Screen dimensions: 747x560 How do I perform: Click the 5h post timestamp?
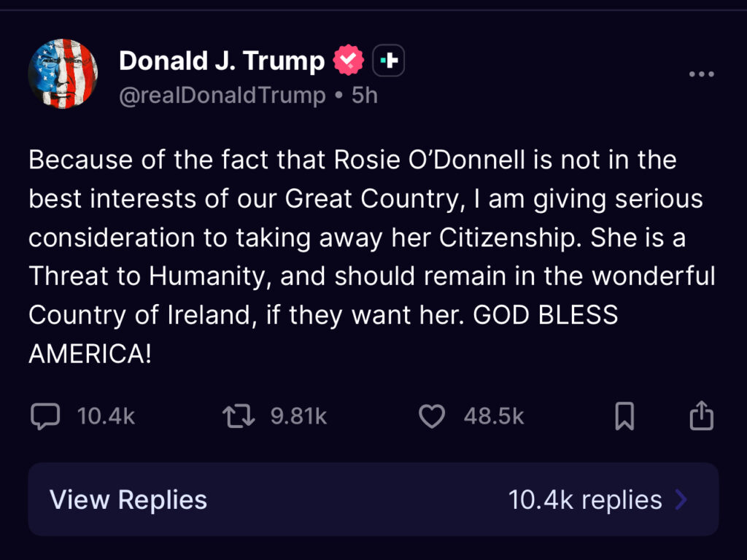[x=365, y=95]
